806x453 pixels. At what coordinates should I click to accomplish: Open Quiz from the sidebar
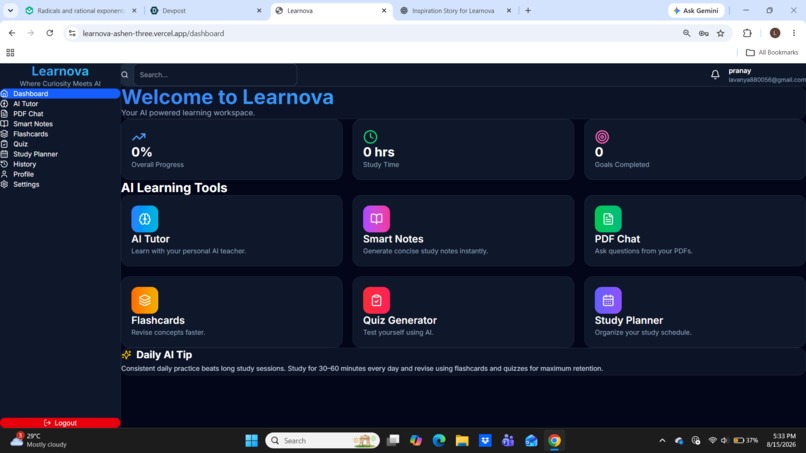pyautogui.click(x=60, y=144)
